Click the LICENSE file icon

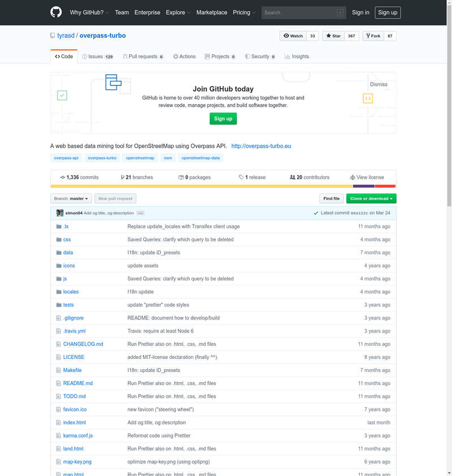59,357
